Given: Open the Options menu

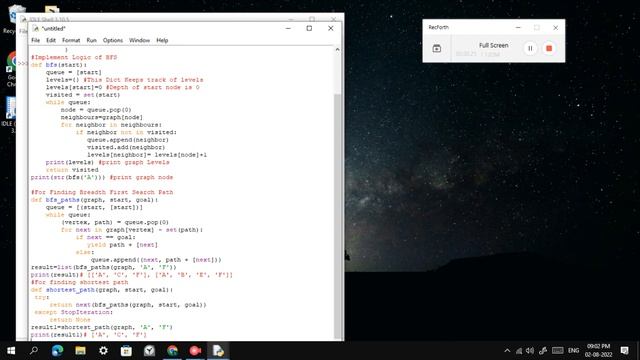Looking at the screenshot, I should pos(113,40).
